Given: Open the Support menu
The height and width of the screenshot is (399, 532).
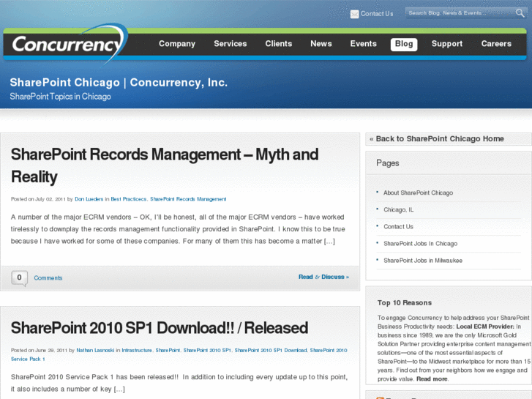Looking at the screenshot, I should click(x=447, y=44).
